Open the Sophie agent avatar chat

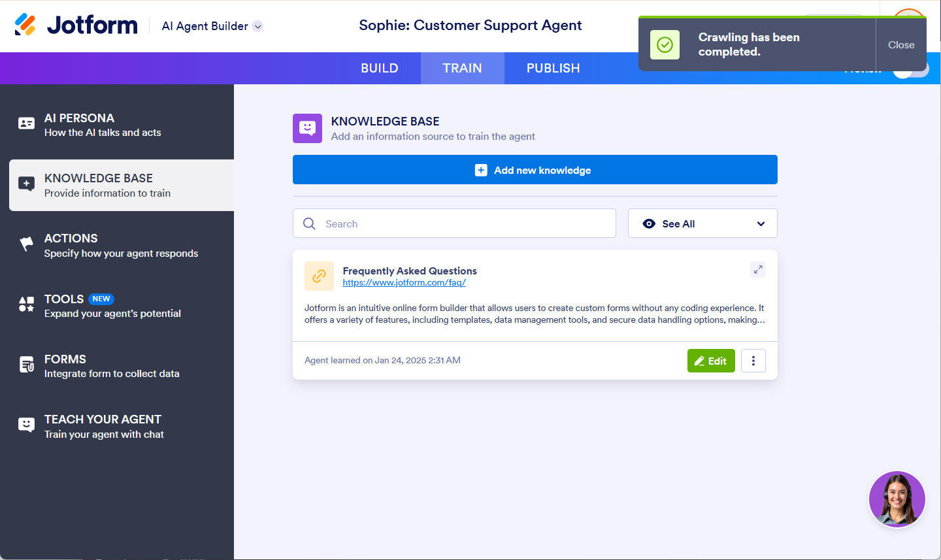(897, 499)
